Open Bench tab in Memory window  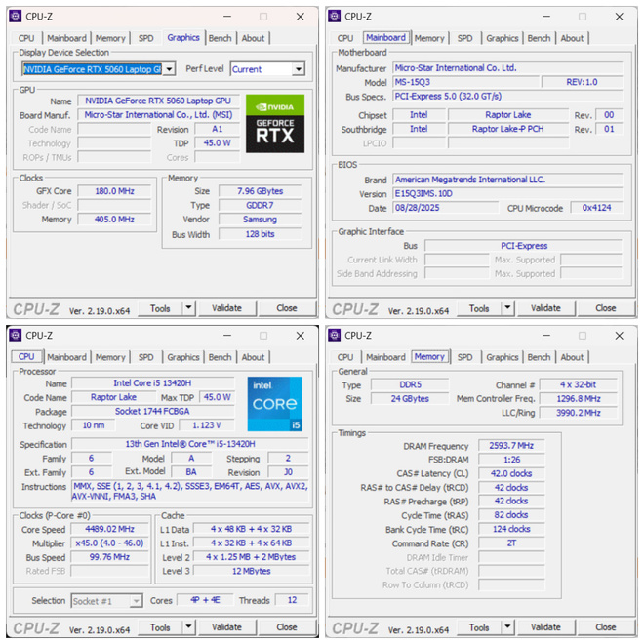tap(539, 357)
